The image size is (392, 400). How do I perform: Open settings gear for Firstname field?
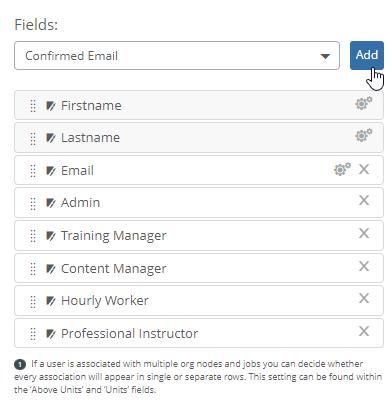(x=364, y=103)
